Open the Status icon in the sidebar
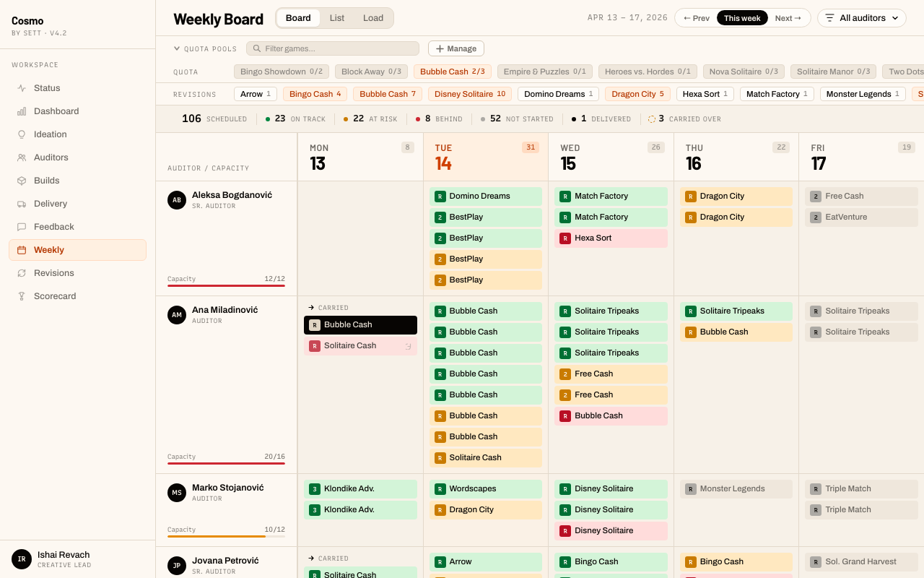Screen dimensions: 924x578 (22, 88)
